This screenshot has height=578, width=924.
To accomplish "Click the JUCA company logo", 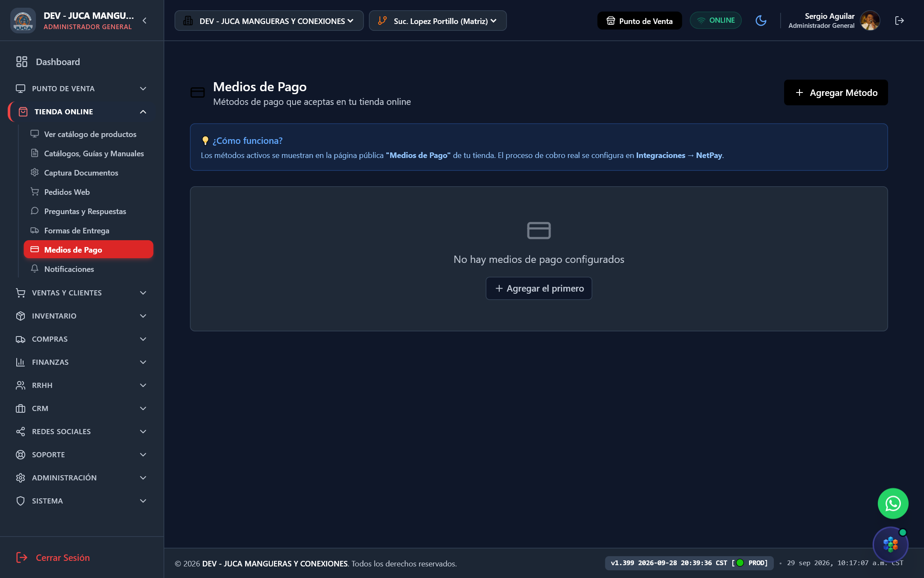I will click(x=23, y=21).
